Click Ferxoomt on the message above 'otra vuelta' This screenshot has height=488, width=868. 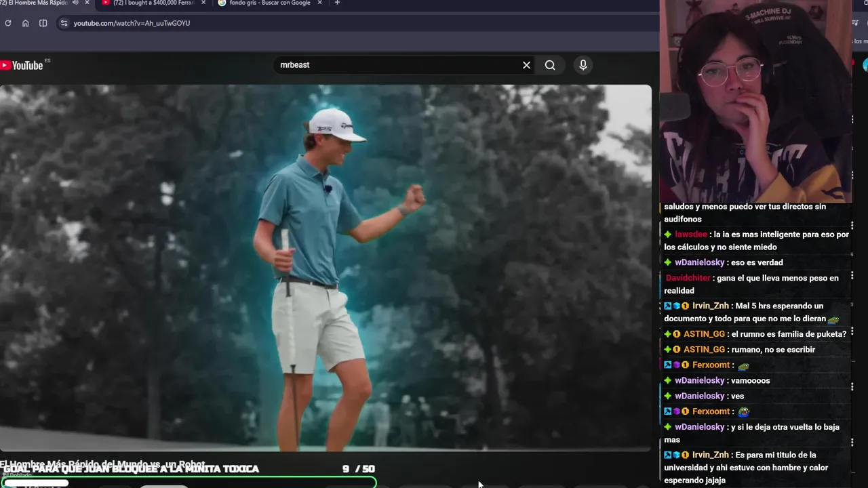[711, 411]
